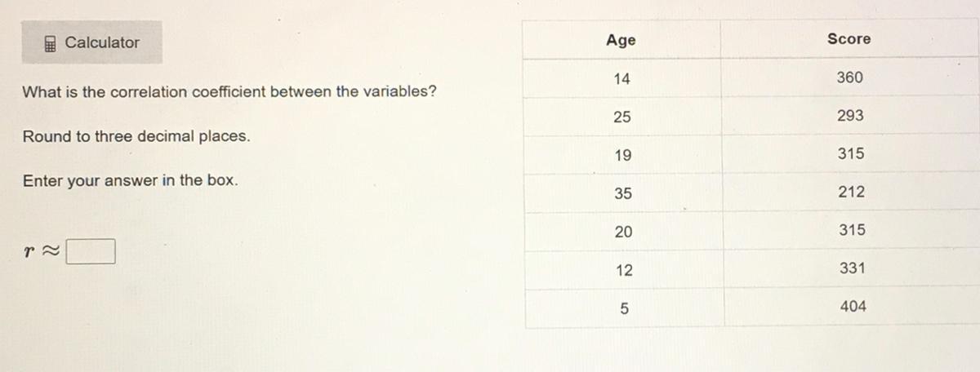Select the Score cell containing 331

point(852,268)
